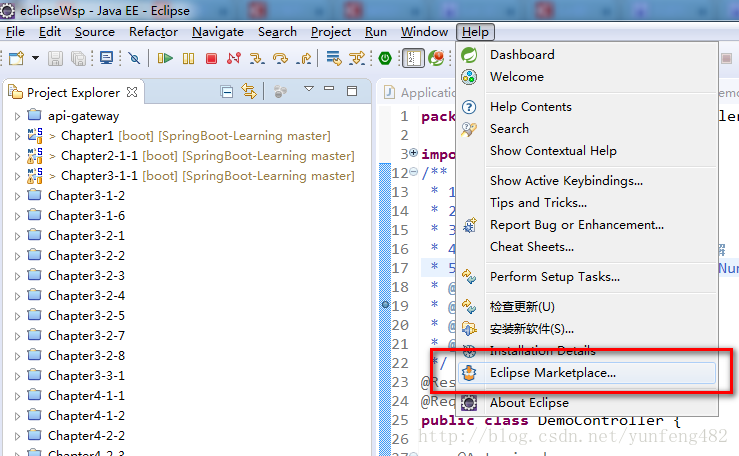Choose Search in the Help menu
The image size is (739, 456).
pyautogui.click(x=587, y=129)
